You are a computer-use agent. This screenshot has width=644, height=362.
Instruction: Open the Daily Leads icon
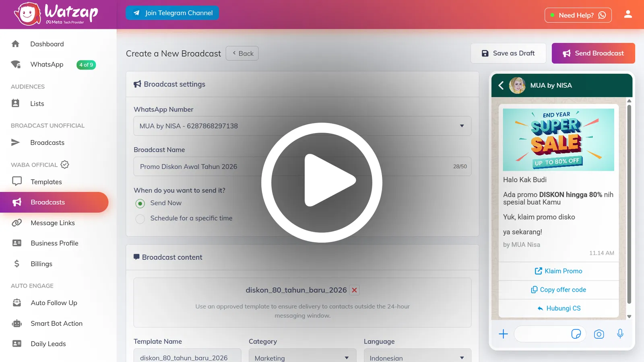point(17,343)
